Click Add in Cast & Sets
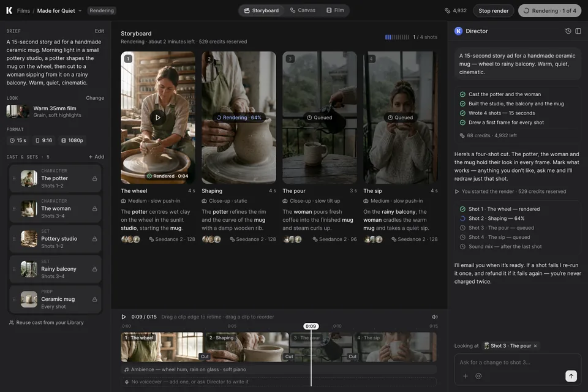588x392 pixels. tap(96, 157)
